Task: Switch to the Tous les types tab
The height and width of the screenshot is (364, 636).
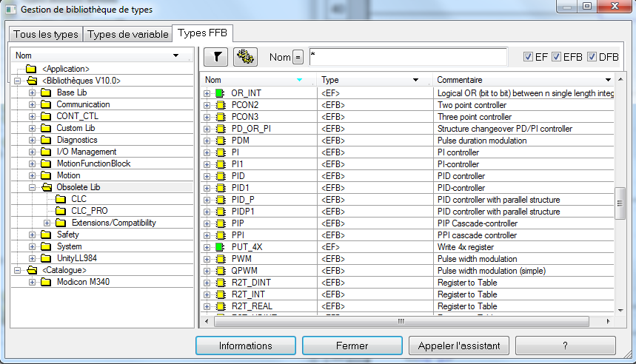Action: click(x=46, y=35)
